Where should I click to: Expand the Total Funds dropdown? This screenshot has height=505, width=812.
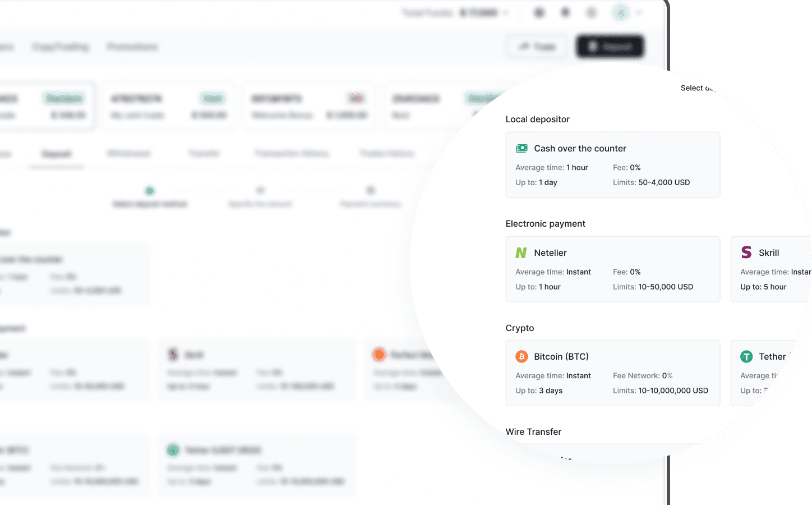[x=506, y=13]
